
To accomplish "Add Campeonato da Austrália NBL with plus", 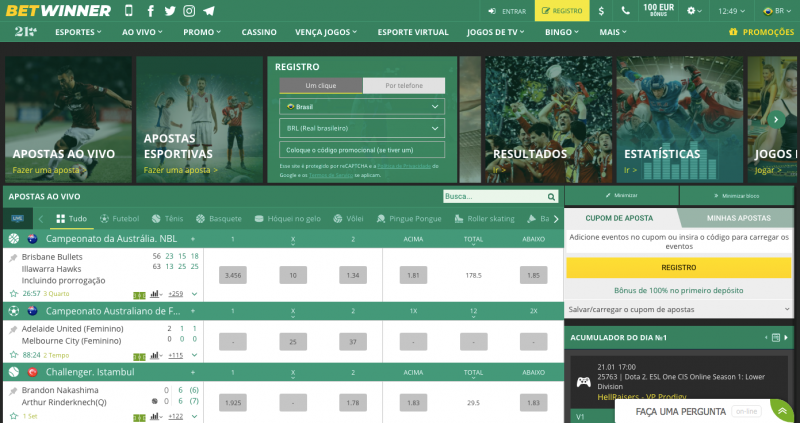I will coord(193,239).
